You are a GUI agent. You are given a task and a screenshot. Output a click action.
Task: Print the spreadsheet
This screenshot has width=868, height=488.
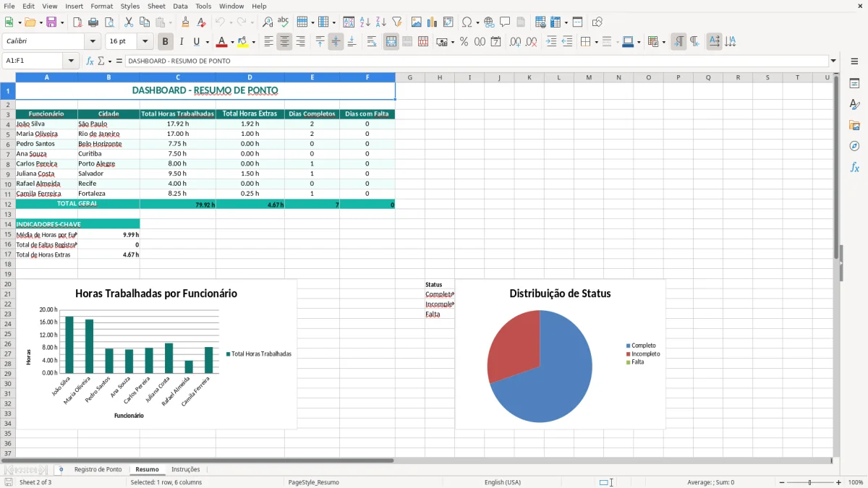pos(93,22)
